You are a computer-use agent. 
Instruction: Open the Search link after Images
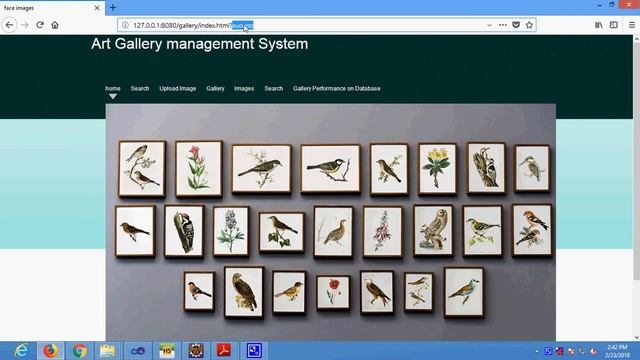273,88
